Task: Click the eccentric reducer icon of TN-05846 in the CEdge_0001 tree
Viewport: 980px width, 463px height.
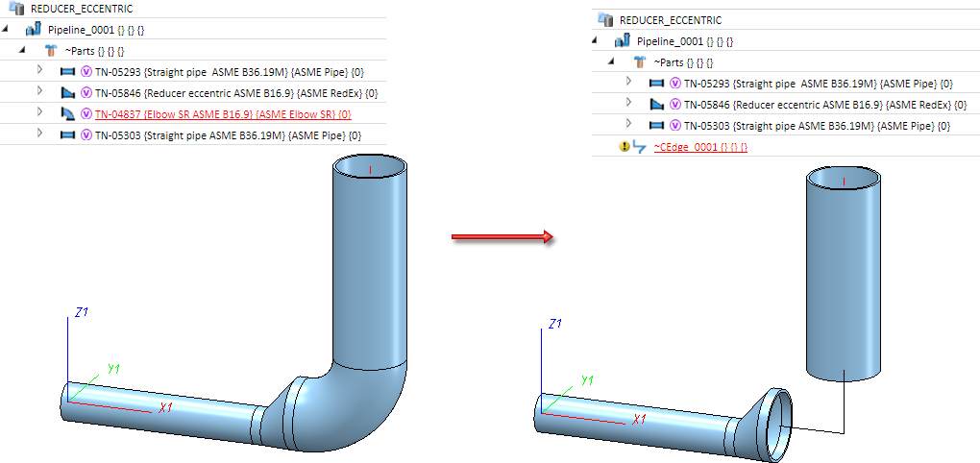Action: (x=655, y=104)
